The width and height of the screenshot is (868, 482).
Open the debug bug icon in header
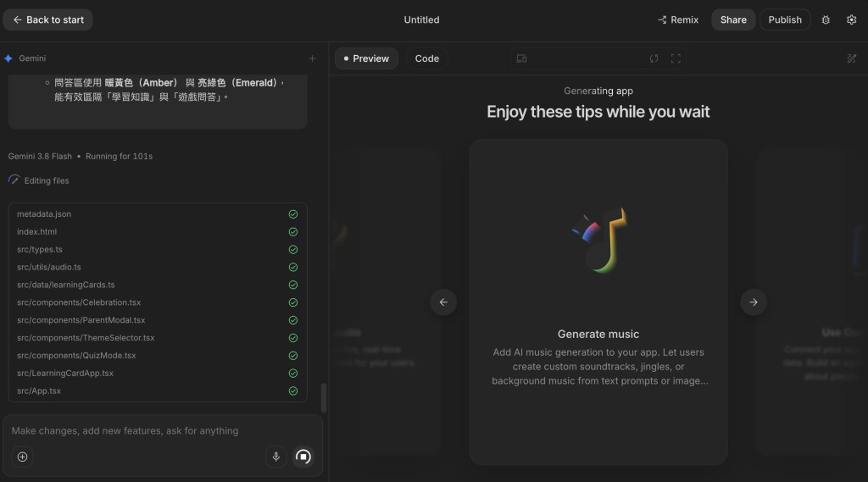[x=826, y=20]
